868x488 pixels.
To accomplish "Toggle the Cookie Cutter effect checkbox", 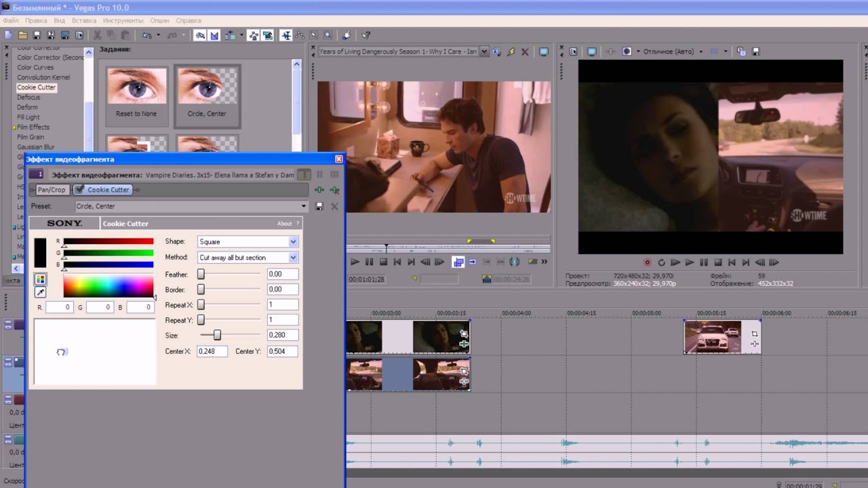I will (x=79, y=190).
